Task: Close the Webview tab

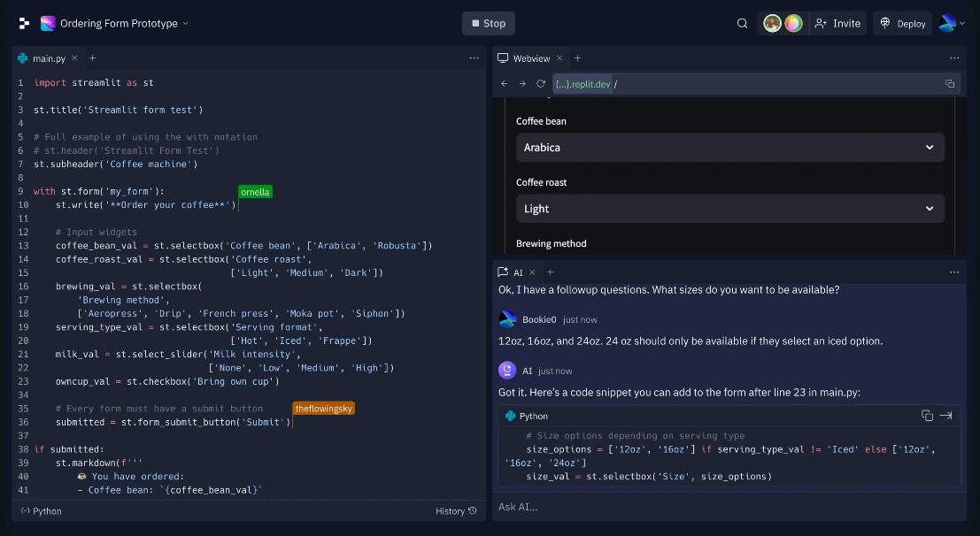Action: [x=559, y=58]
